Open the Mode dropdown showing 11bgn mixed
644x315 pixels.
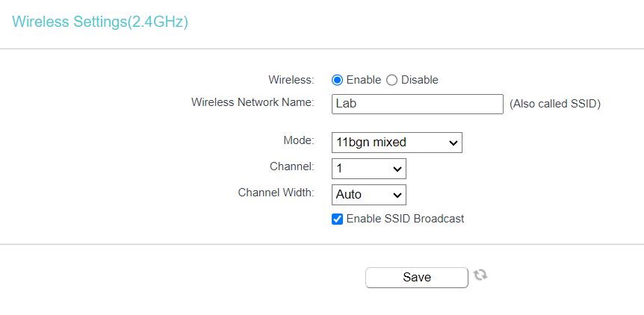397,143
